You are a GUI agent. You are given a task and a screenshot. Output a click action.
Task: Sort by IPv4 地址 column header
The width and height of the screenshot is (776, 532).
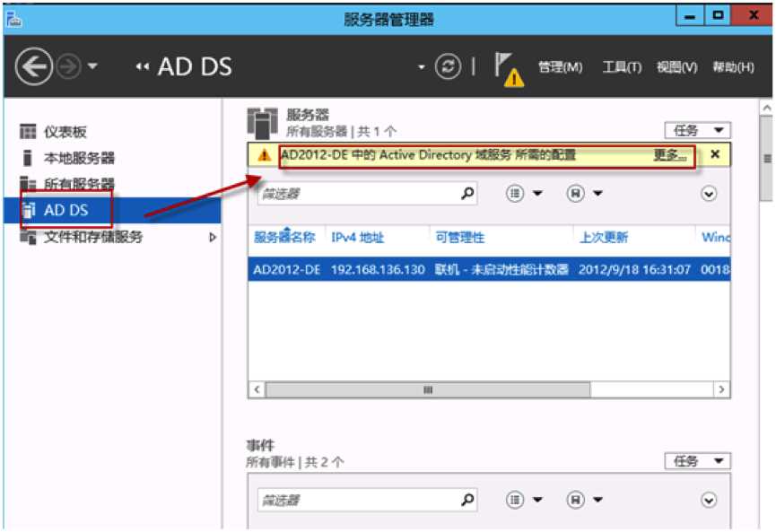357,238
